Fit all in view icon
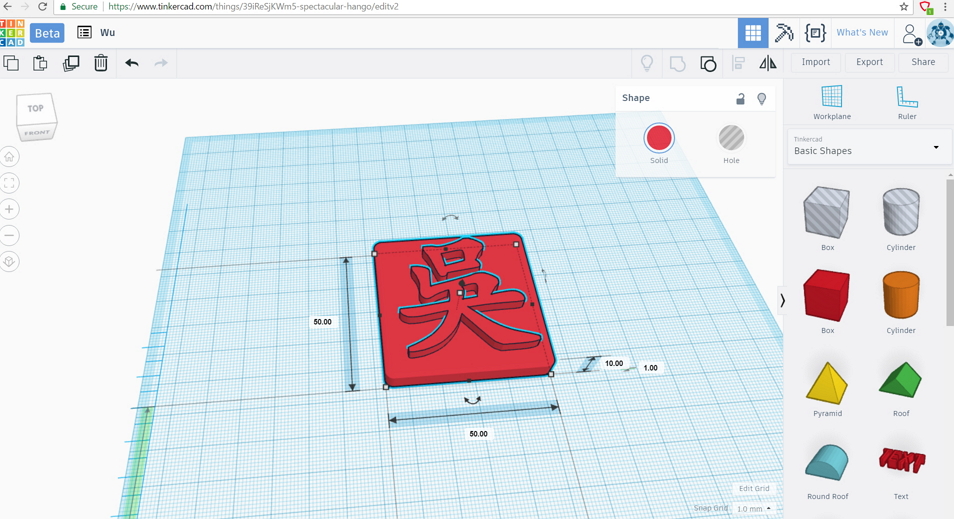Viewport: 954px width, 519px height. [x=9, y=183]
